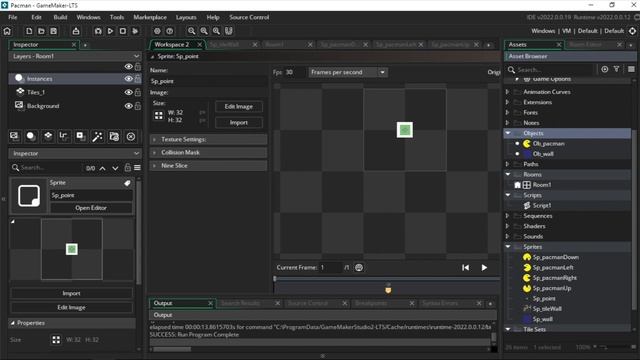Open Game Options gear icon in toolbar
Screen dimensions: 640x360
point(157,31)
